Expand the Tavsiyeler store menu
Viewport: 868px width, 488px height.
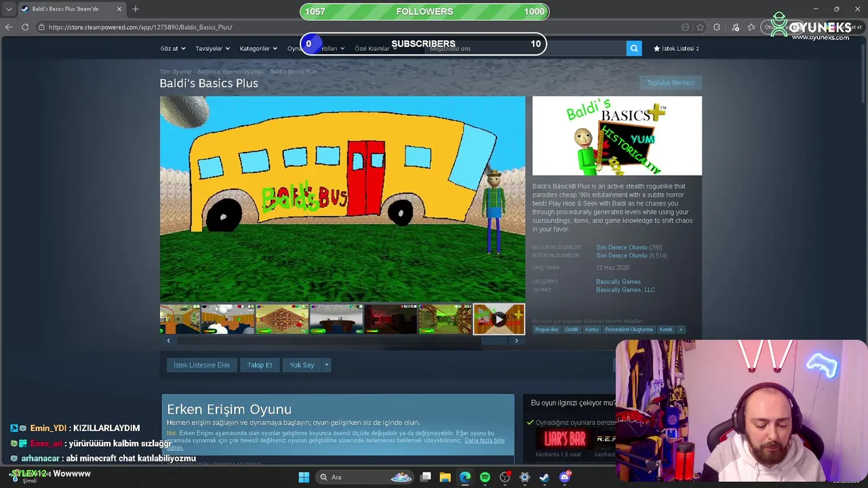tap(212, 48)
